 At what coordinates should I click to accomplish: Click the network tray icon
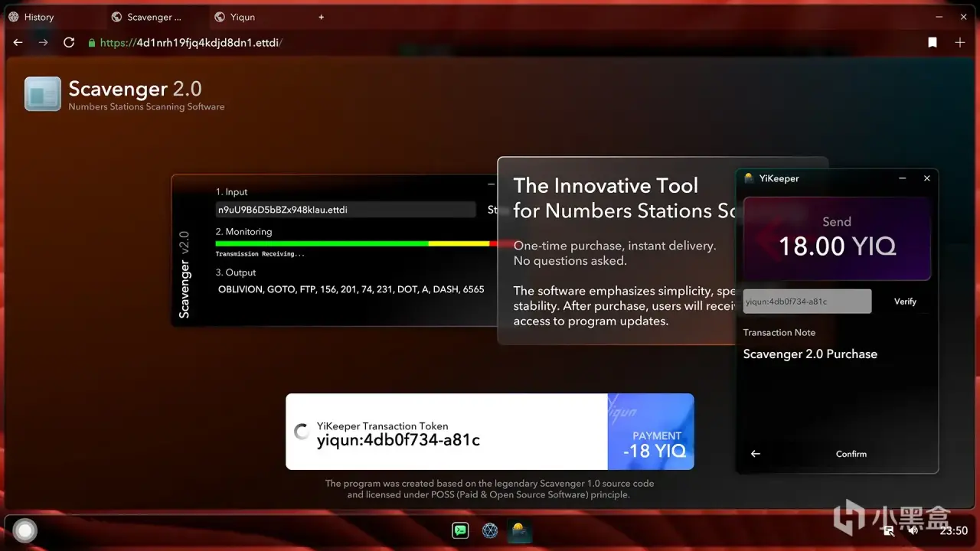(x=890, y=531)
